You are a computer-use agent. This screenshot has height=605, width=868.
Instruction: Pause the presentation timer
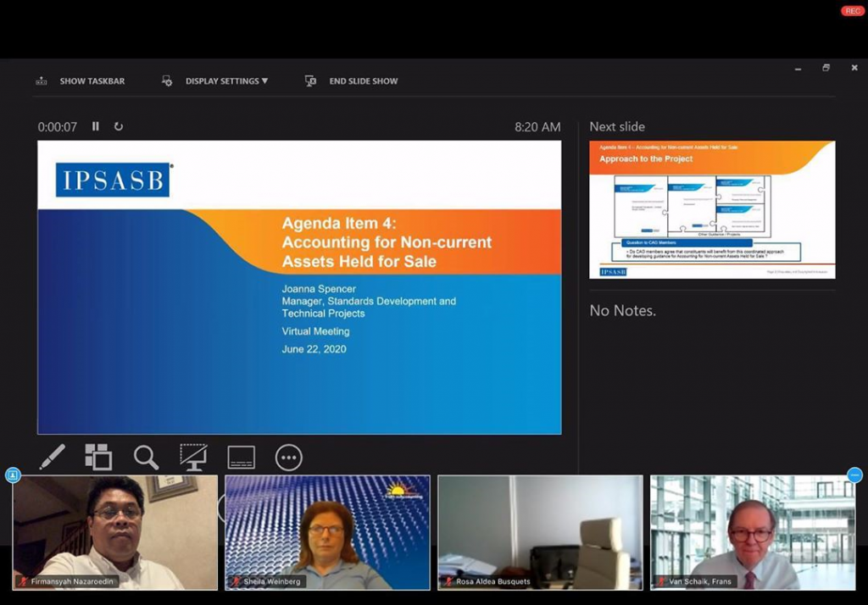click(x=96, y=126)
